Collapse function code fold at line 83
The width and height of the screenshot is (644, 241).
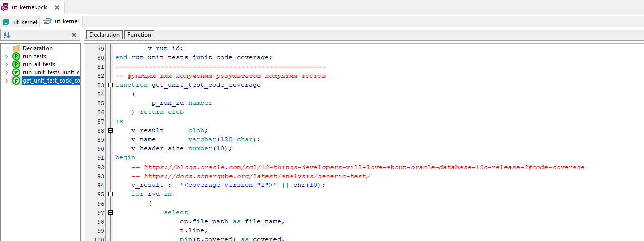111,85
